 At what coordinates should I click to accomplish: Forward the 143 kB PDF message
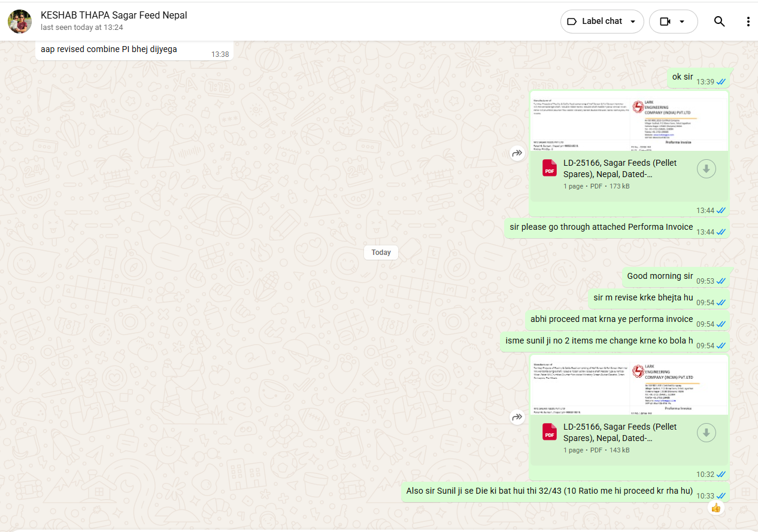(x=517, y=417)
